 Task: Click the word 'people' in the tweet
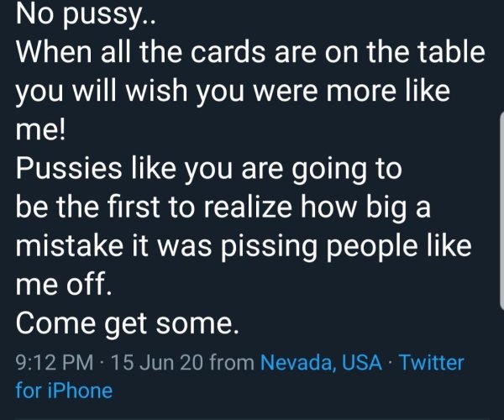(x=372, y=249)
